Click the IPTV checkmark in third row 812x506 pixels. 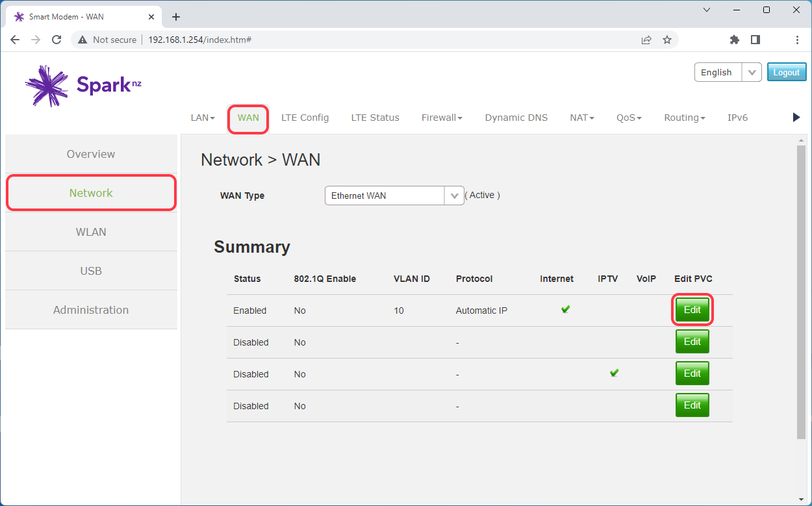(614, 373)
